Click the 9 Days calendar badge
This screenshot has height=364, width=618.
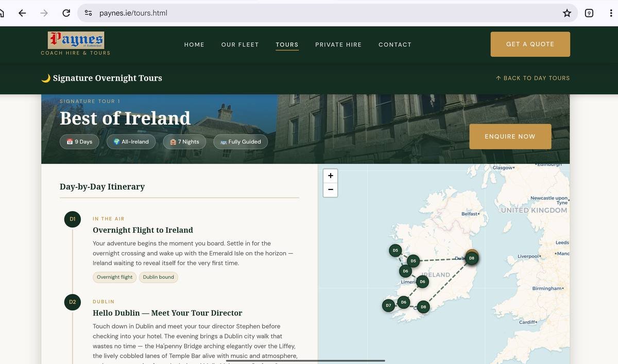click(x=79, y=142)
